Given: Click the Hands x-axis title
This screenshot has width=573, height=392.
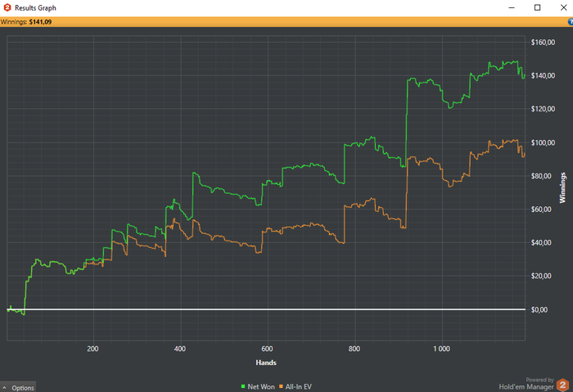Looking at the screenshot, I should pyautogui.click(x=266, y=363).
